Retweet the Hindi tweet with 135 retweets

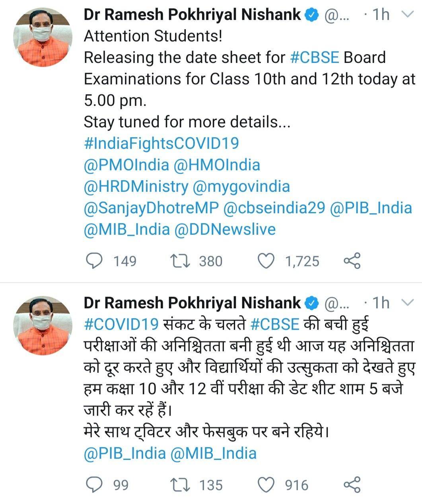click(180, 485)
